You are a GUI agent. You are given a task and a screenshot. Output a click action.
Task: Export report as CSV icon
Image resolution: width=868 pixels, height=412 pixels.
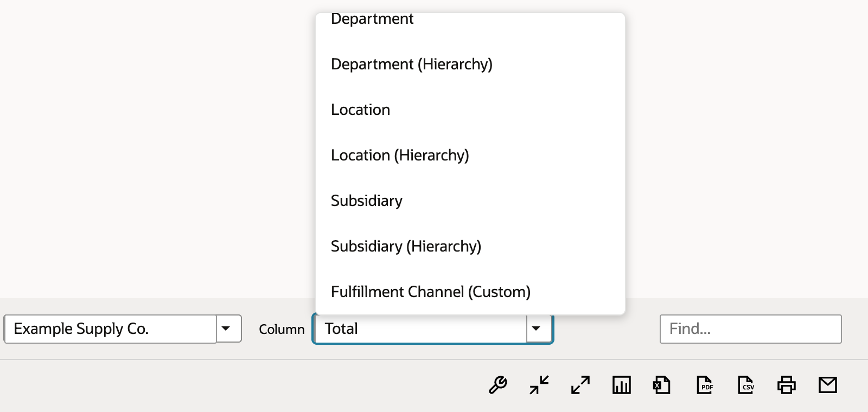pos(746,385)
